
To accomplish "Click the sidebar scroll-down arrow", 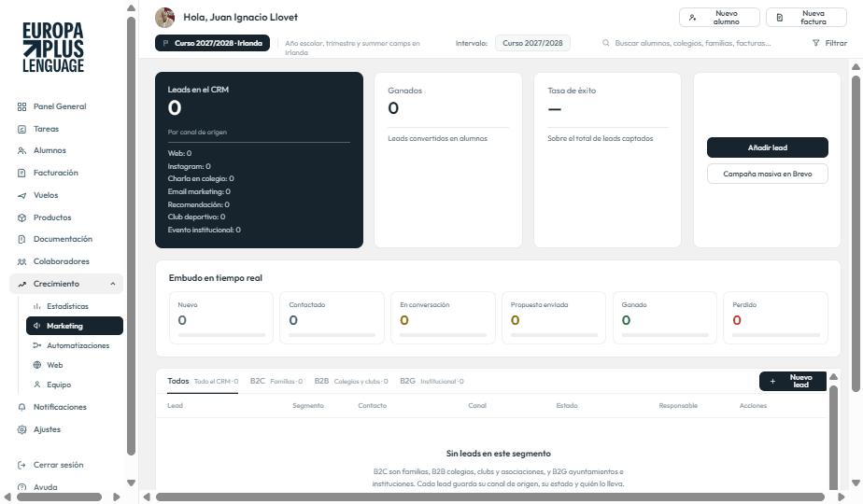I will coord(131,483).
